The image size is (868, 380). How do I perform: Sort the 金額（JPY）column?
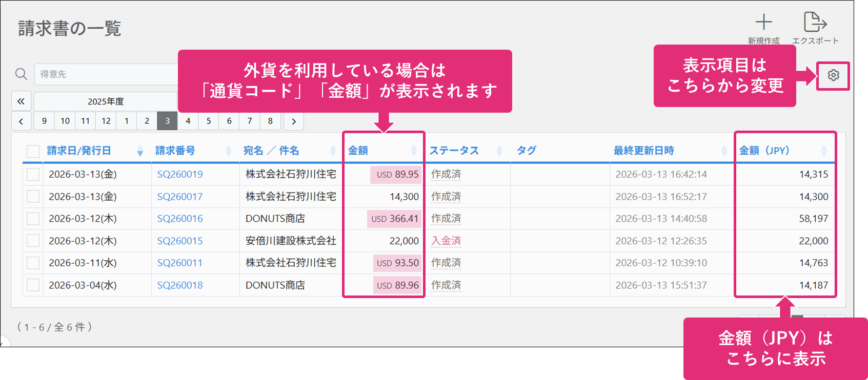(x=823, y=151)
